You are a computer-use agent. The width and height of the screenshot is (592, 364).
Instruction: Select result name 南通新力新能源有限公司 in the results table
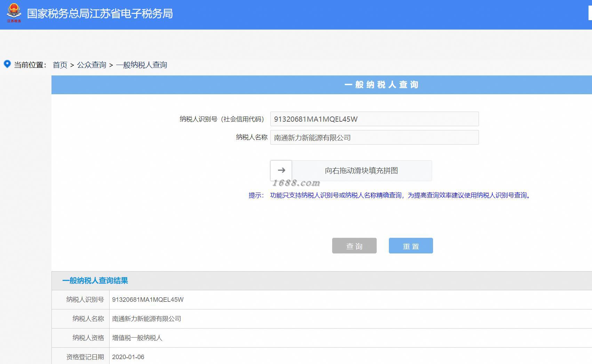click(146, 319)
